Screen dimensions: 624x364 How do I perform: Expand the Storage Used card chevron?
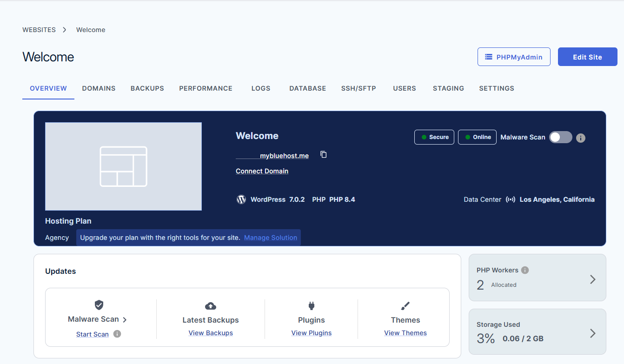click(593, 333)
